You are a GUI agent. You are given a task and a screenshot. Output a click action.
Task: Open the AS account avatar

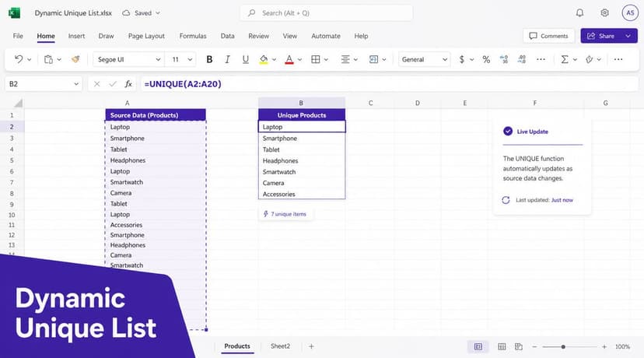[x=630, y=12]
